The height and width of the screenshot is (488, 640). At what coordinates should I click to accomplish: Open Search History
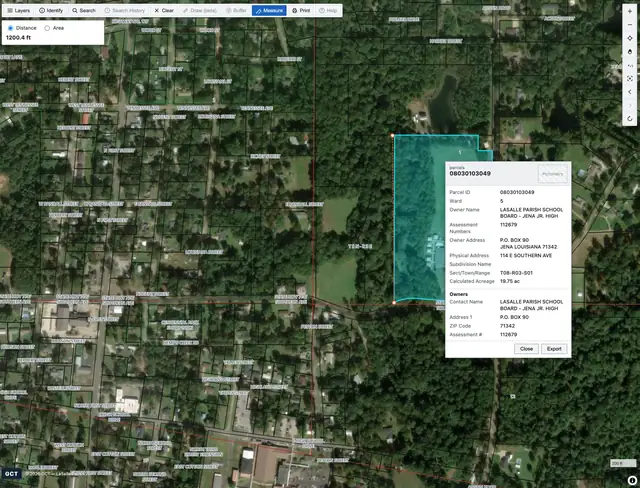click(124, 11)
